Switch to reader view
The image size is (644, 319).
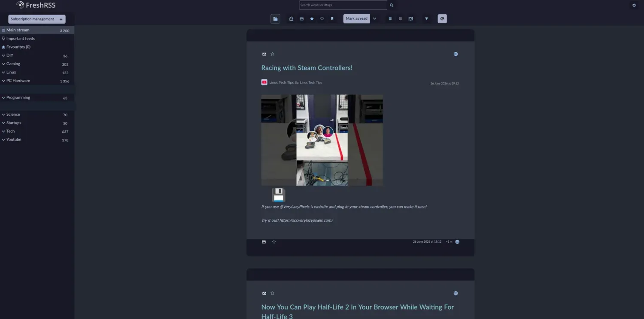click(411, 18)
